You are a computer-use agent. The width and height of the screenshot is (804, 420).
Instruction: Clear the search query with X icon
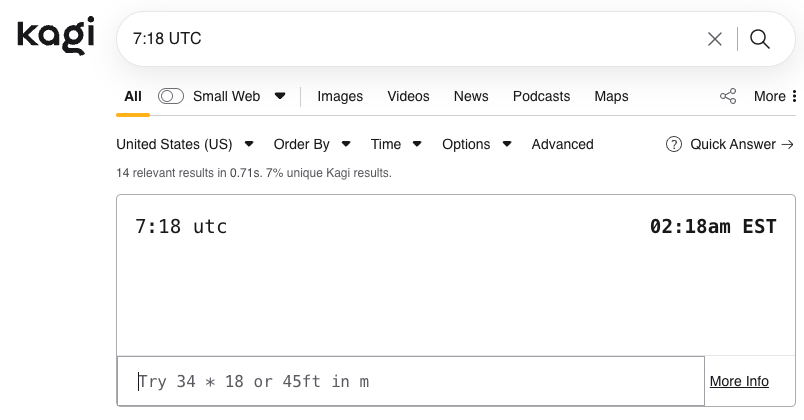pos(715,39)
